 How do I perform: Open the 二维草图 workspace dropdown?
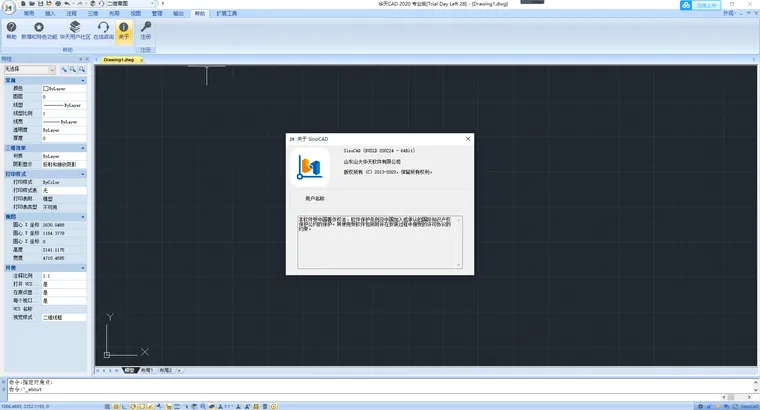pyautogui.click(x=130, y=3)
